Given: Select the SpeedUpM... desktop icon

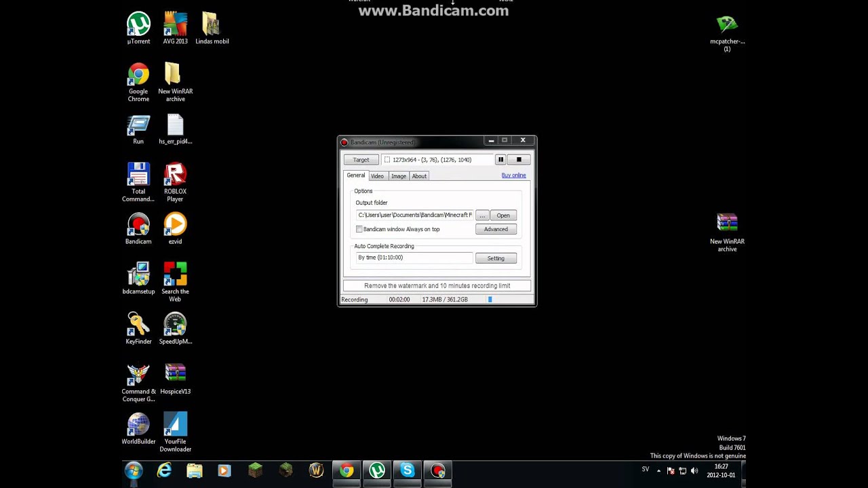Looking at the screenshot, I should point(175,329).
